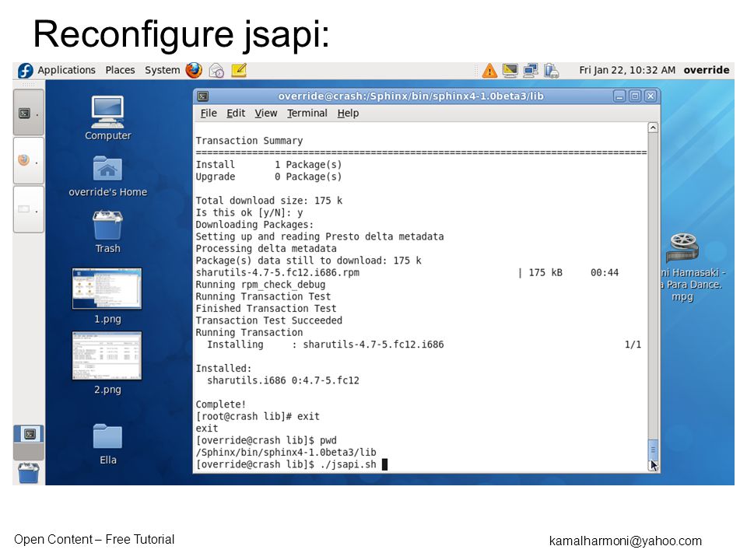Open the Applications menu
The image size is (747, 560).
pyautogui.click(x=66, y=70)
